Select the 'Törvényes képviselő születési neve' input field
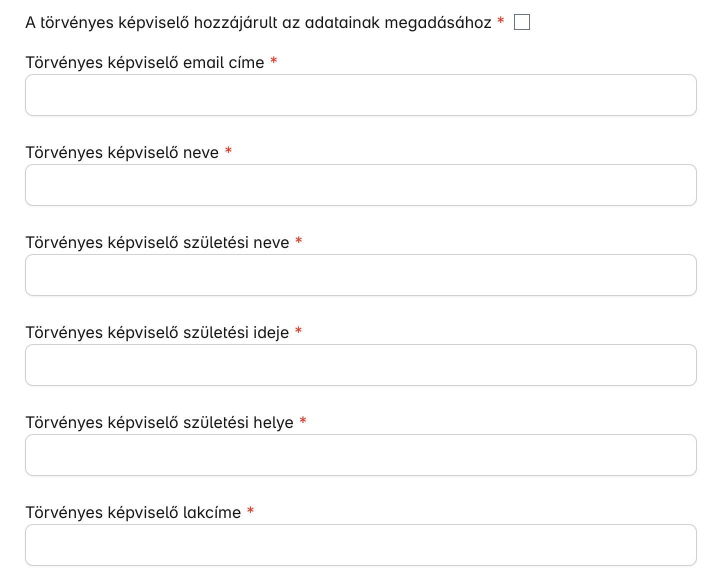Image resolution: width=728 pixels, height=587 pixels. pyautogui.click(x=360, y=275)
